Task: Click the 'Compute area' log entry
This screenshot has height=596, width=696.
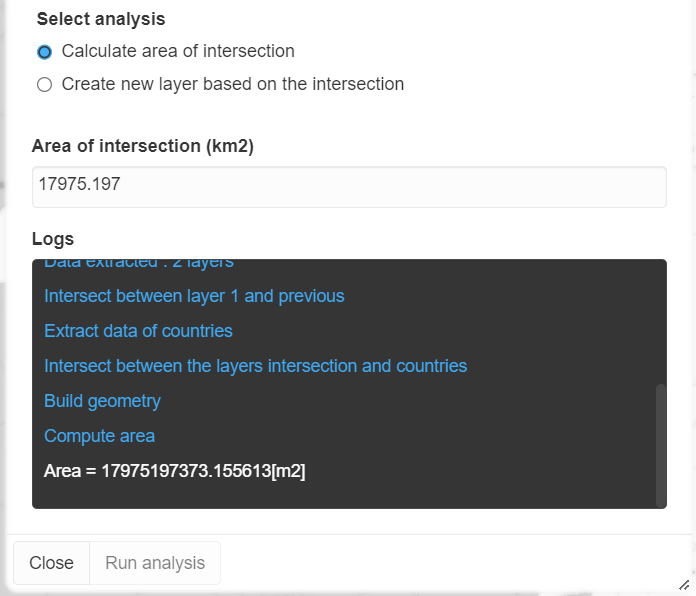Action: coord(99,436)
